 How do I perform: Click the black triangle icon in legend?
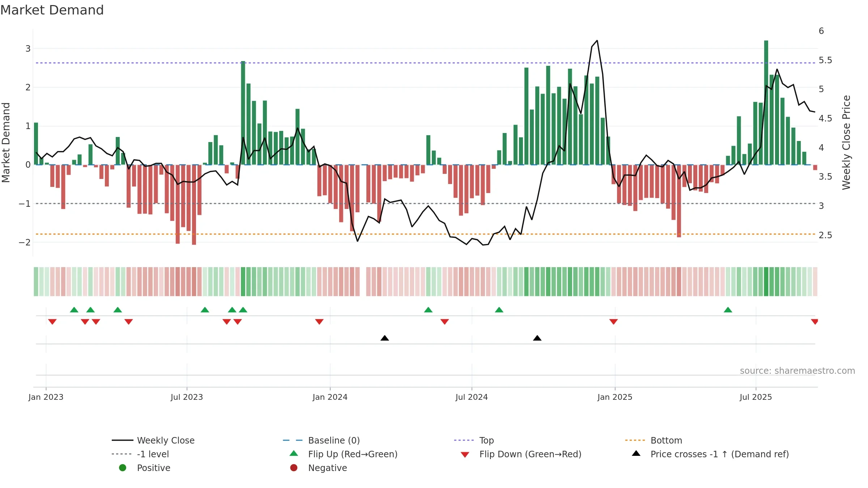click(x=636, y=453)
